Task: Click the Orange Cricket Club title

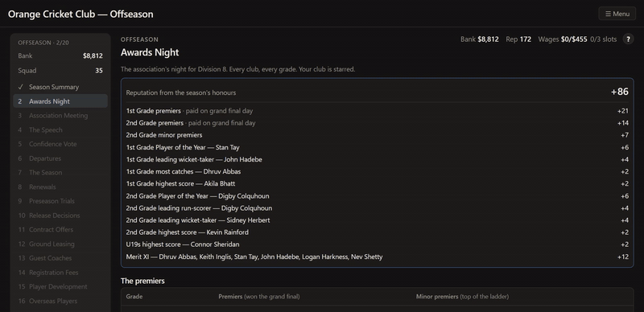Action: click(80, 14)
